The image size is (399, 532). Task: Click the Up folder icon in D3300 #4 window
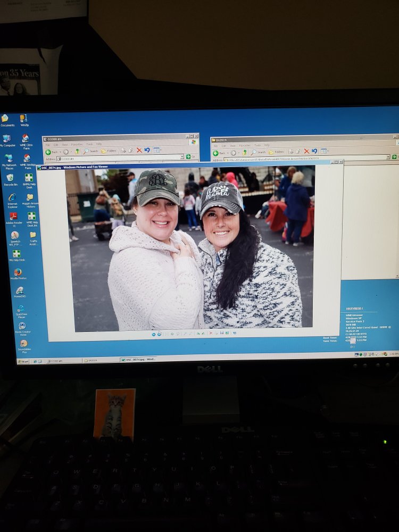click(x=77, y=151)
